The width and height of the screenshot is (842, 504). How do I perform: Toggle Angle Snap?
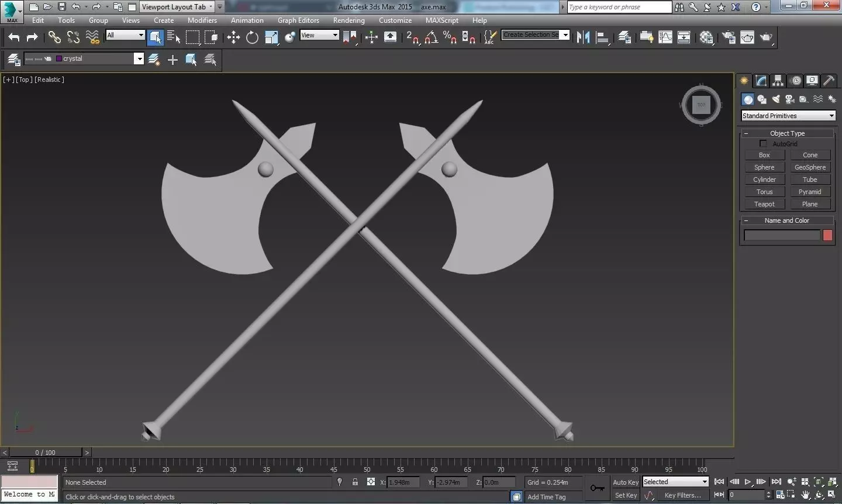(432, 37)
